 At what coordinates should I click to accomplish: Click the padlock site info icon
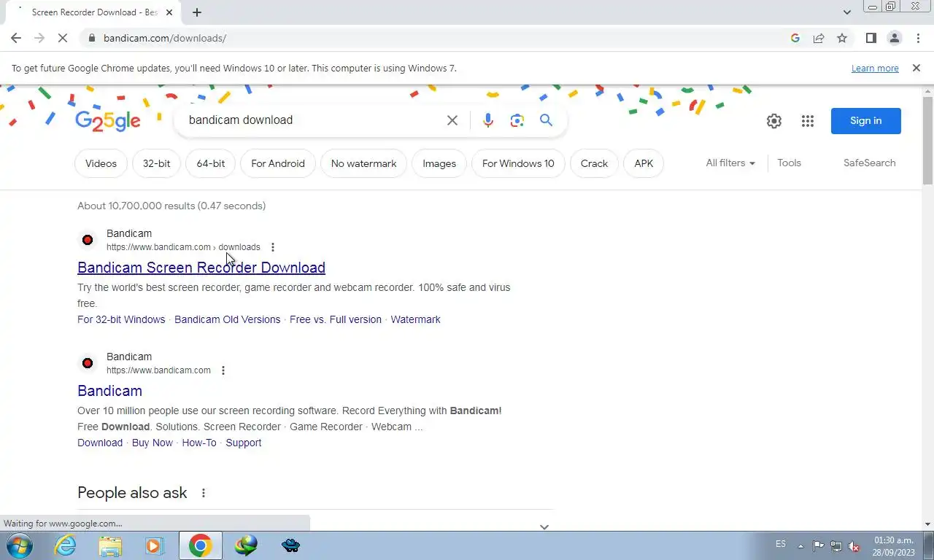91,38
